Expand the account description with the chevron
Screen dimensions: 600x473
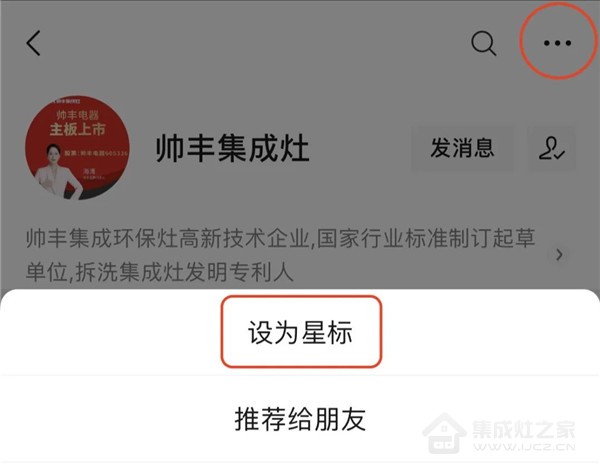click(559, 254)
